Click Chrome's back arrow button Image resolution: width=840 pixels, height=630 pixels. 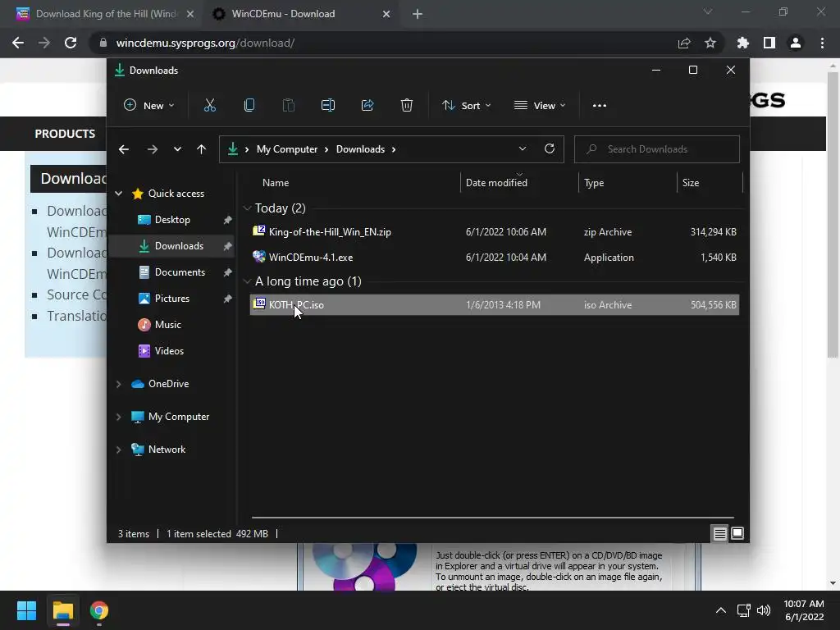pyautogui.click(x=18, y=43)
